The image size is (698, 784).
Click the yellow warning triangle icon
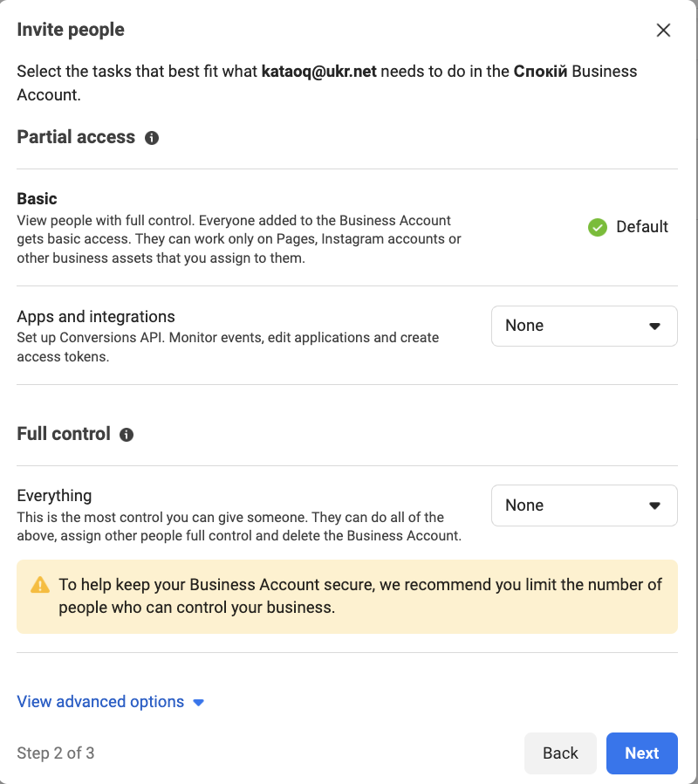(x=40, y=585)
